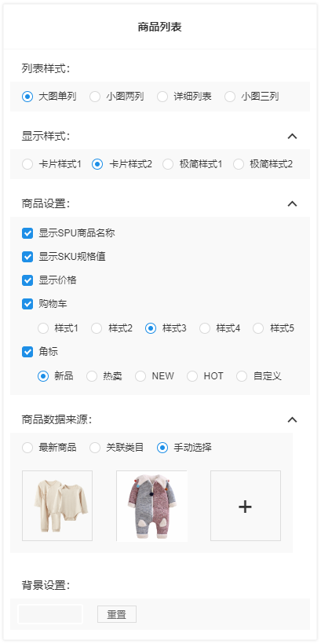Collapse the 商品数据来源 section chevron
Screen dimensions: 321x644
coord(292,419)
